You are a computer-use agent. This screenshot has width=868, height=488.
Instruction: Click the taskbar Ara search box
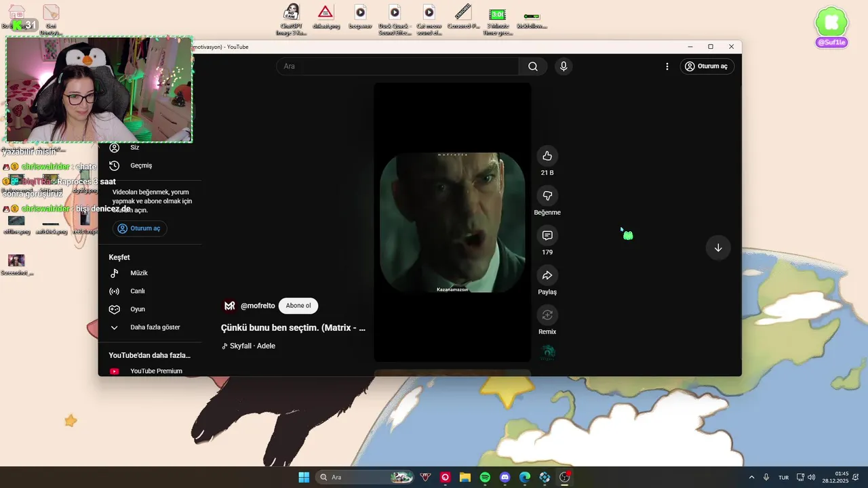tap(366, 477)
